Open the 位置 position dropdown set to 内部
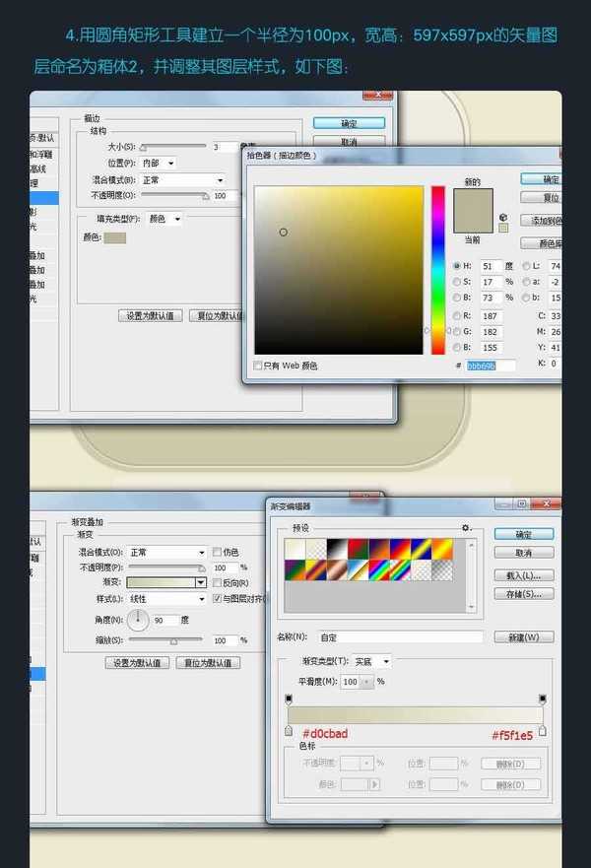 (x=158, y=163)
